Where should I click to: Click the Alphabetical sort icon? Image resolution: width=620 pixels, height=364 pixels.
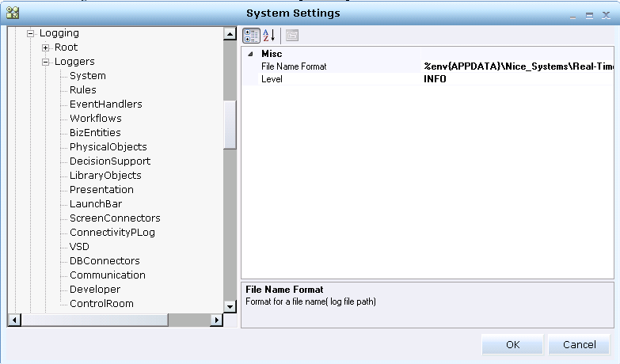(x=268, y=36)
